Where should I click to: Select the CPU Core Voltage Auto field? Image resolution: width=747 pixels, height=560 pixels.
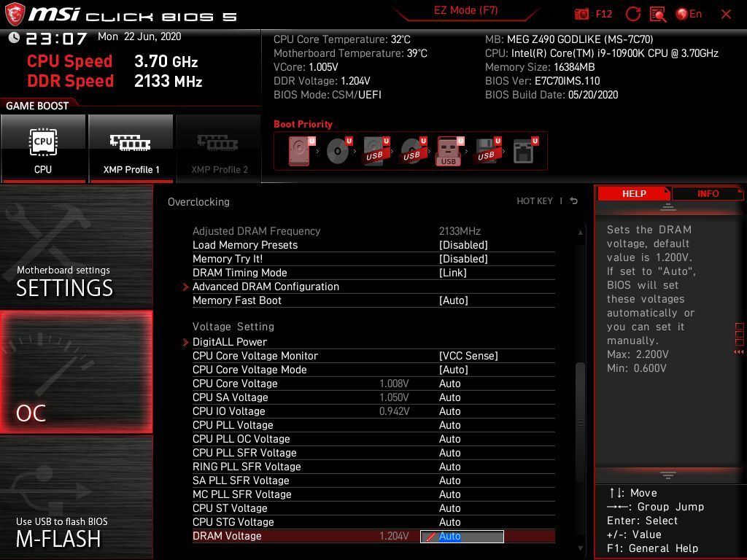pos(449,384)
